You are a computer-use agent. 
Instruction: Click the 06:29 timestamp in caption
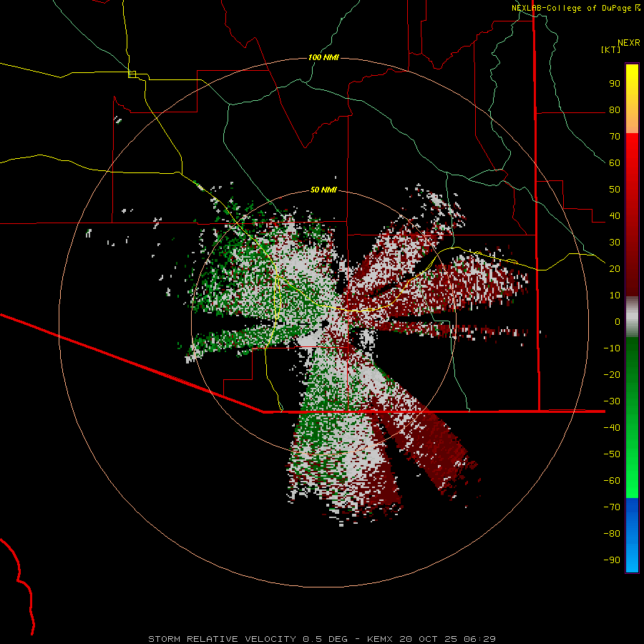pyautogui.click(x=479, y=639)
